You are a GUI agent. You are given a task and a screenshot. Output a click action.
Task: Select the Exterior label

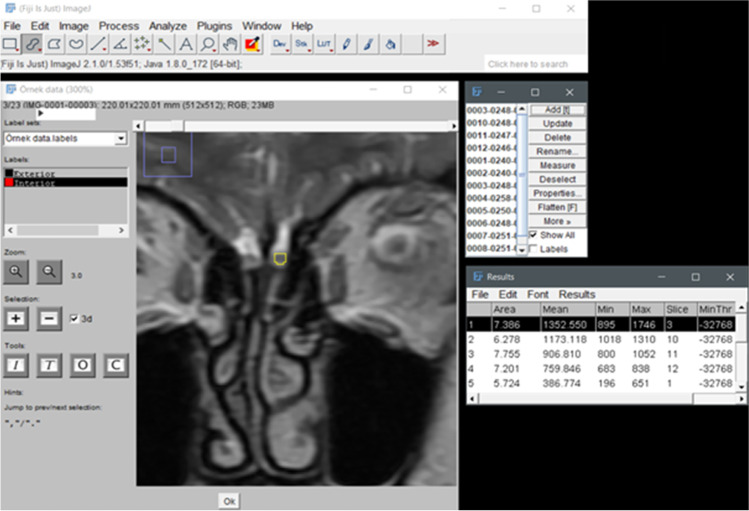pos(66,173)
